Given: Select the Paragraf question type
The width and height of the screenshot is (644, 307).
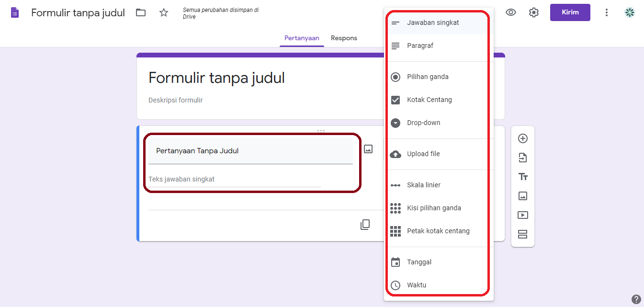Looking at the screenshot, I should coord(421,45).
